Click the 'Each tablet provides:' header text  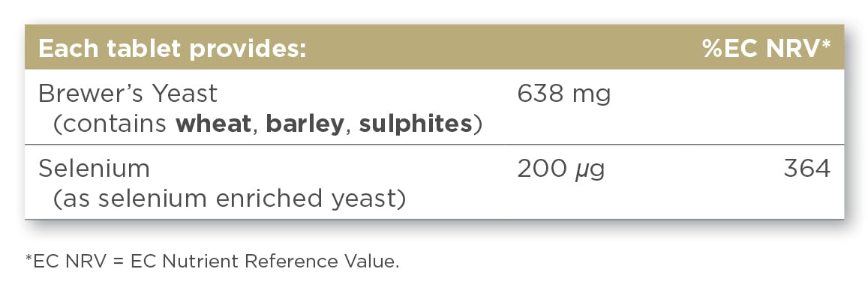click(172, 49)
